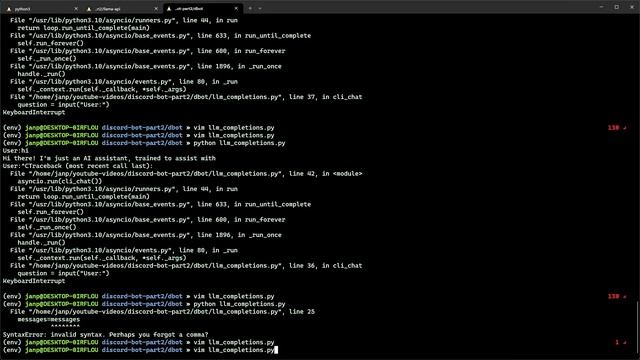Click 'User:^CTraceback (most recent call last):' line
The height and width of the screenshot is (360, 640).
pyautogui.click(x=78, y=166)
